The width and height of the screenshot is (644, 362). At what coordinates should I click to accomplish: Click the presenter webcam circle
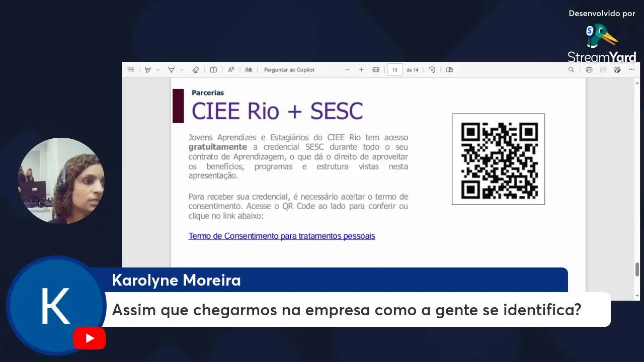pyautogui.click(x=61, y=181)
